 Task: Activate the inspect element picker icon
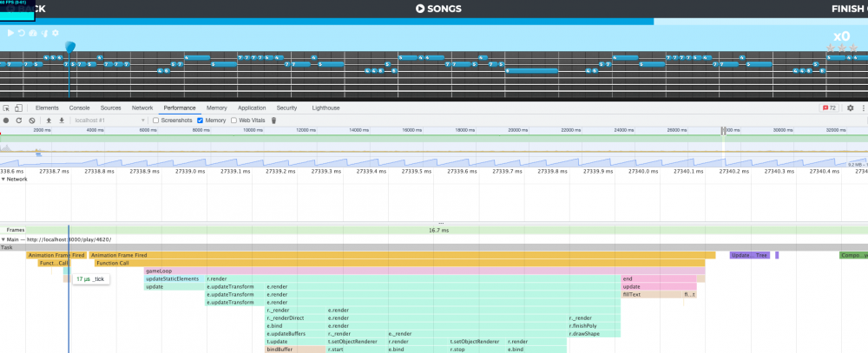6,108
